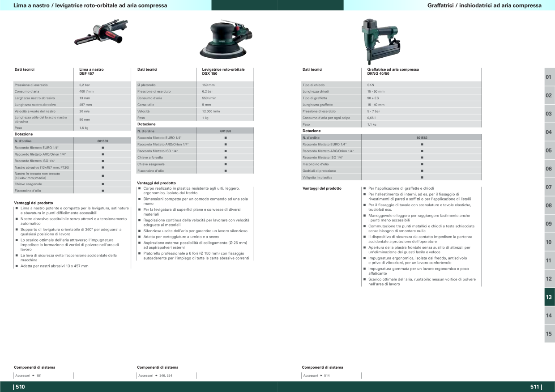Screen dimensions: 555x392
Task: Click page number 511 in footer
Action: coord(535,387)
